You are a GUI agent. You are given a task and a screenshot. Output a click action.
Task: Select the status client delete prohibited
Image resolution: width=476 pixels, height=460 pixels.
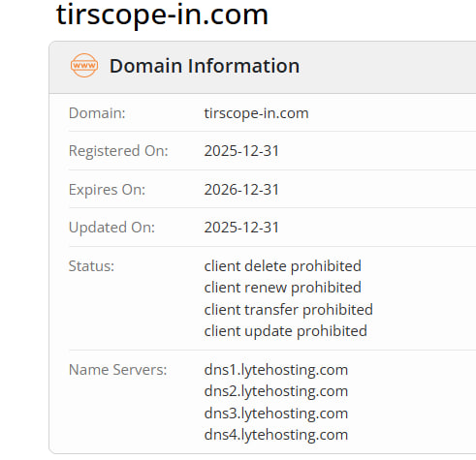(x=282, y=266)
